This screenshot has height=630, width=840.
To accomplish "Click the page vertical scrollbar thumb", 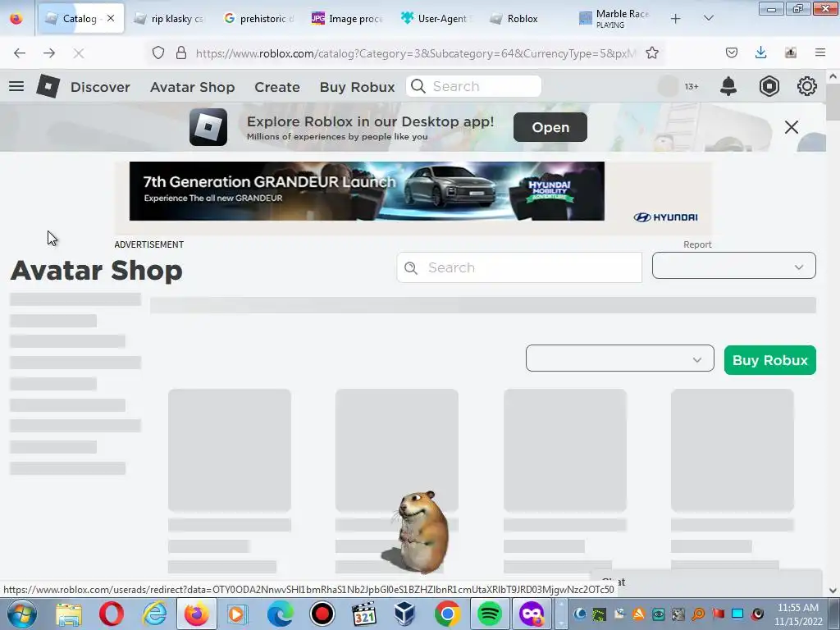I will tap(833, 102).
